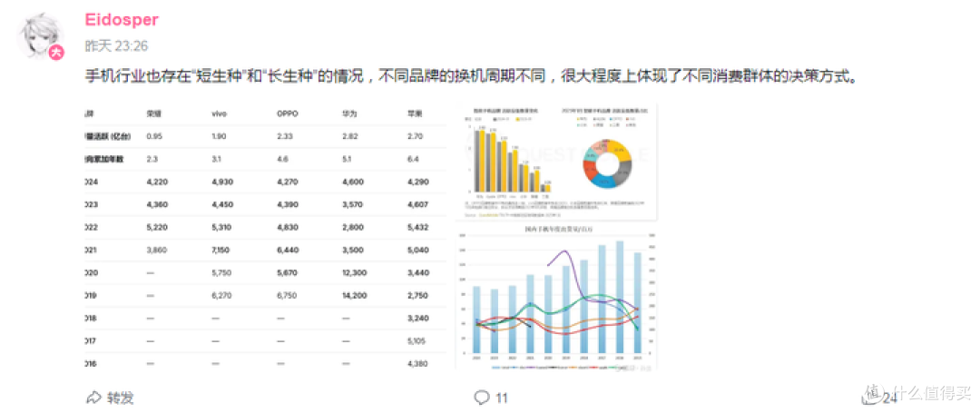Click the pink badge on the avatar
The height and width of the screenshot is (413, 980).
tap(57, 53)
